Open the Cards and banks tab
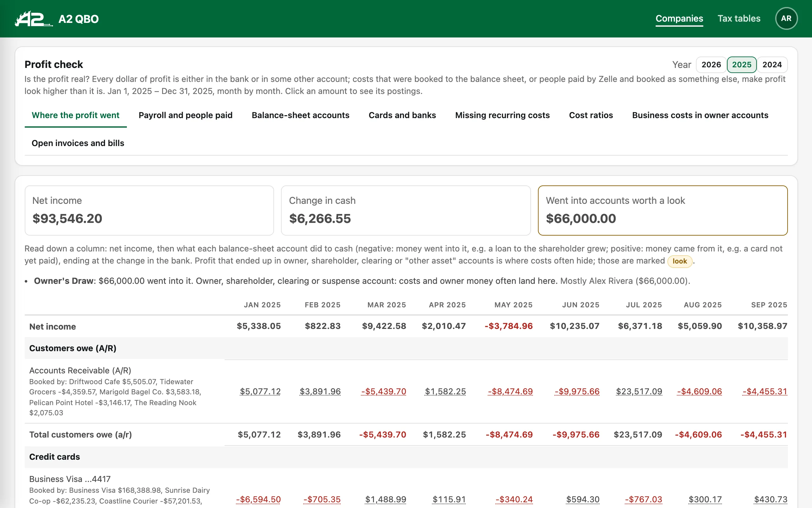 [402, 115]
